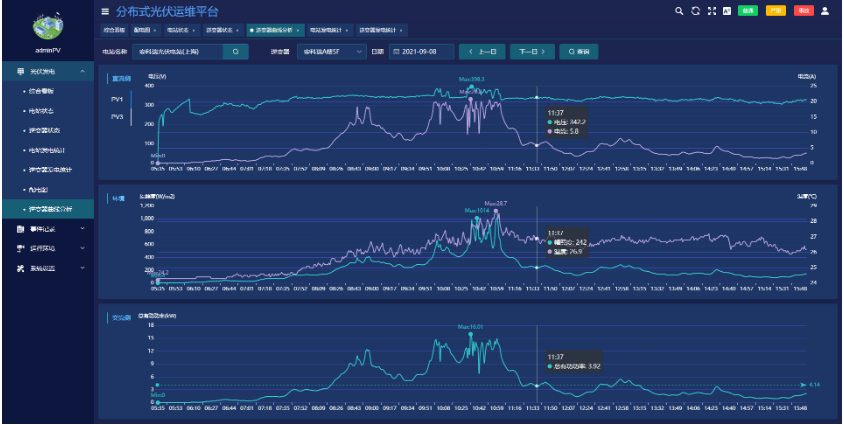This screenshot has width=844, height=425.
Task: Click the 上一日 previous day button
Action: [x=481, y=50]
